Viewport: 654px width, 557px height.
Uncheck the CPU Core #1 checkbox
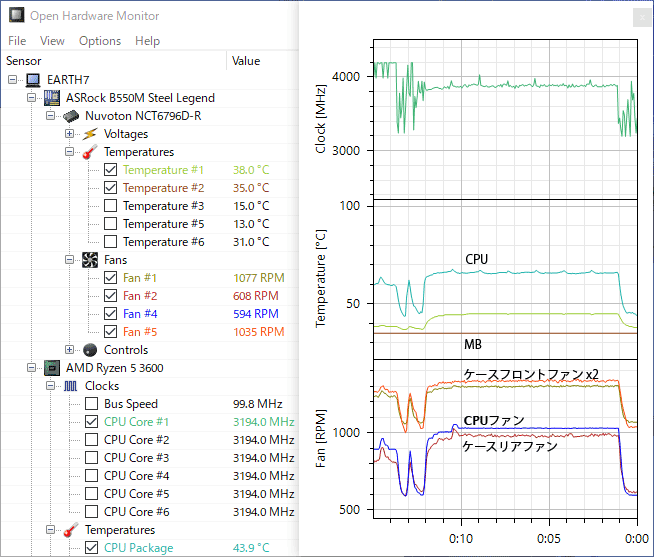point(92,422)
